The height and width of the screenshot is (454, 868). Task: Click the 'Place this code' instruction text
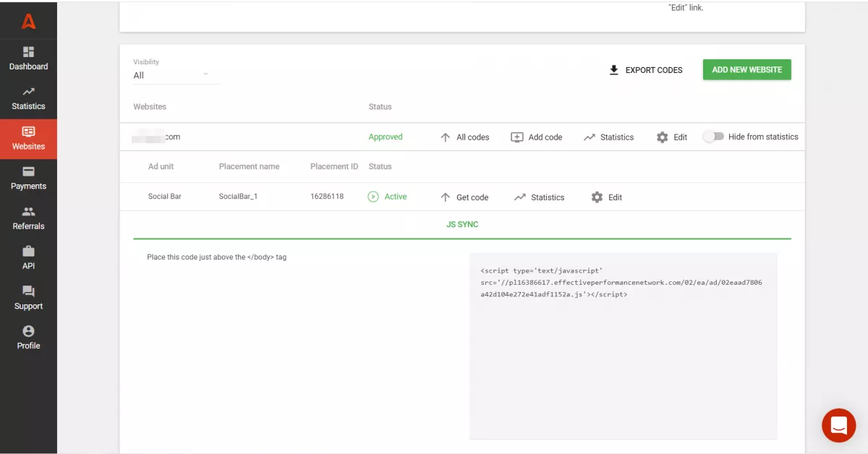click(x=216, y=257)
